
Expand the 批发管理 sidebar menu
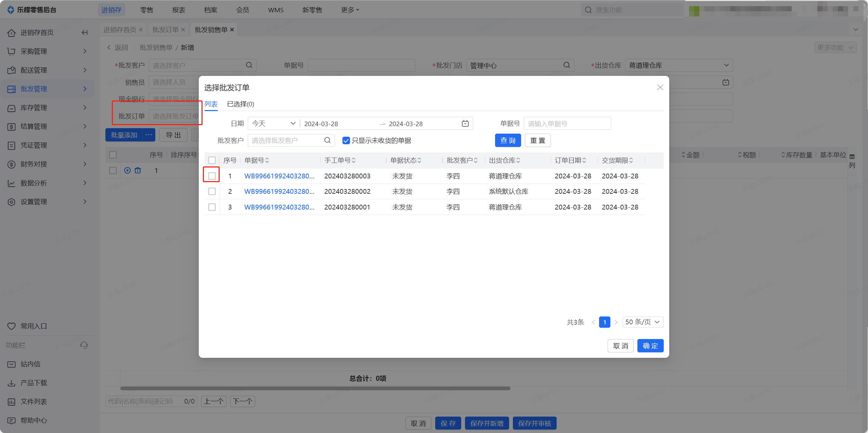click(x=47, y=89)
